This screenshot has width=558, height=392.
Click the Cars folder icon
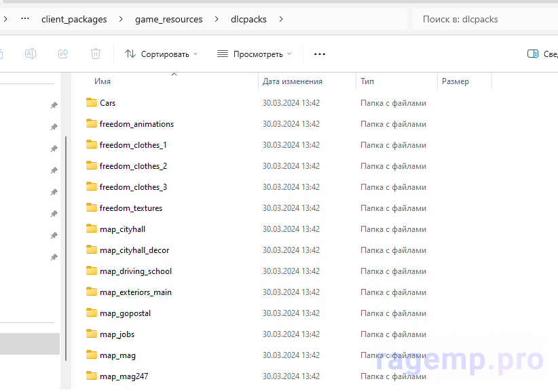(92, 103)
